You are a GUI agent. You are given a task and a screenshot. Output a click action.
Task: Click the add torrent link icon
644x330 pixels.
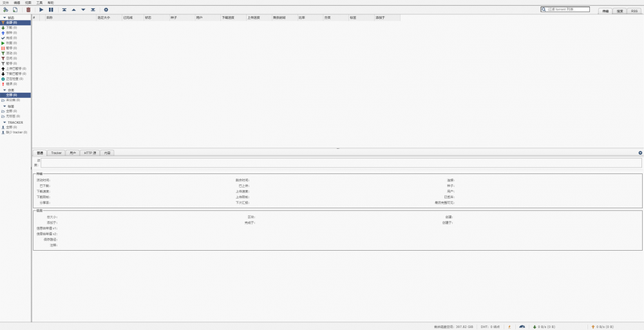(x=6, y=10)
